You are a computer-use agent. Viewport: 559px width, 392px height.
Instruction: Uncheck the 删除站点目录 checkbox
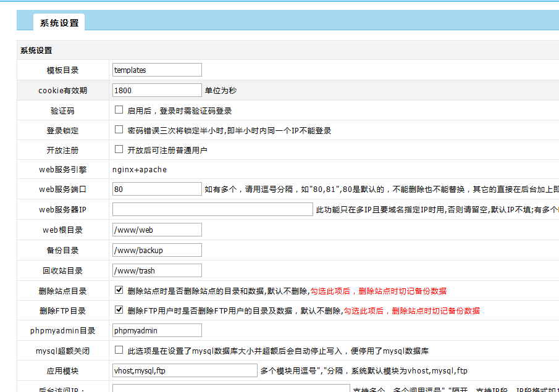pyautogui.click(x=119, y=290)
